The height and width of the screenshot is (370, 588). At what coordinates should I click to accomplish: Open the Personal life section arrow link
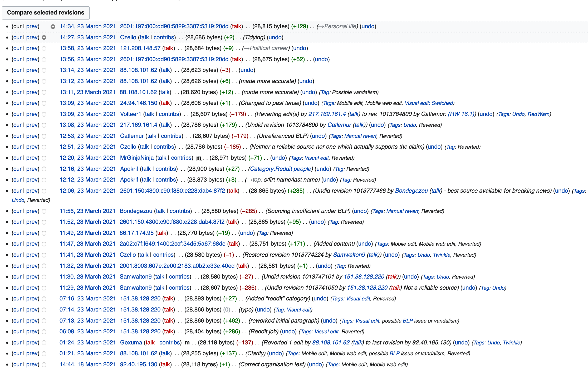(337, 26)
